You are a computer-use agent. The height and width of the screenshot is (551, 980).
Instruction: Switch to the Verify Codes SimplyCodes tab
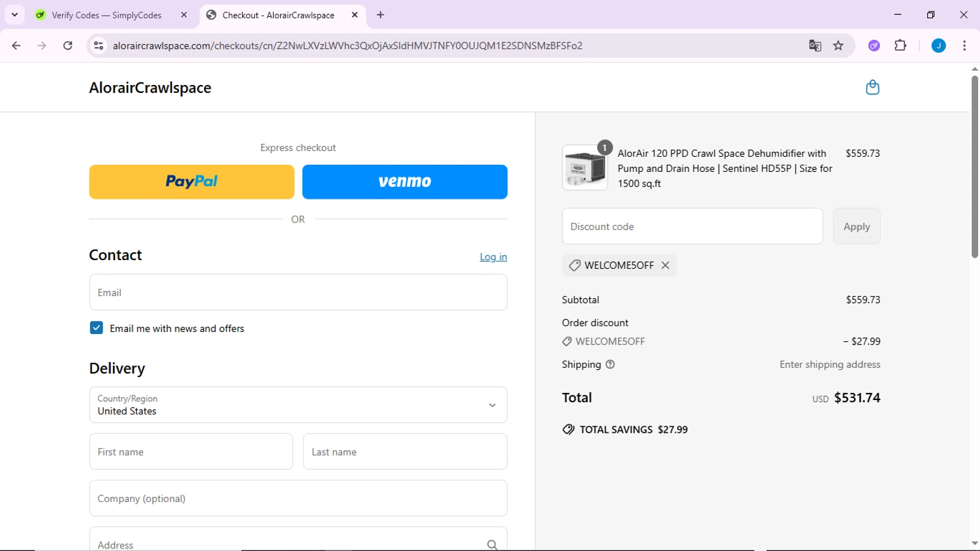pyautogui.click(x=106, y=15)
